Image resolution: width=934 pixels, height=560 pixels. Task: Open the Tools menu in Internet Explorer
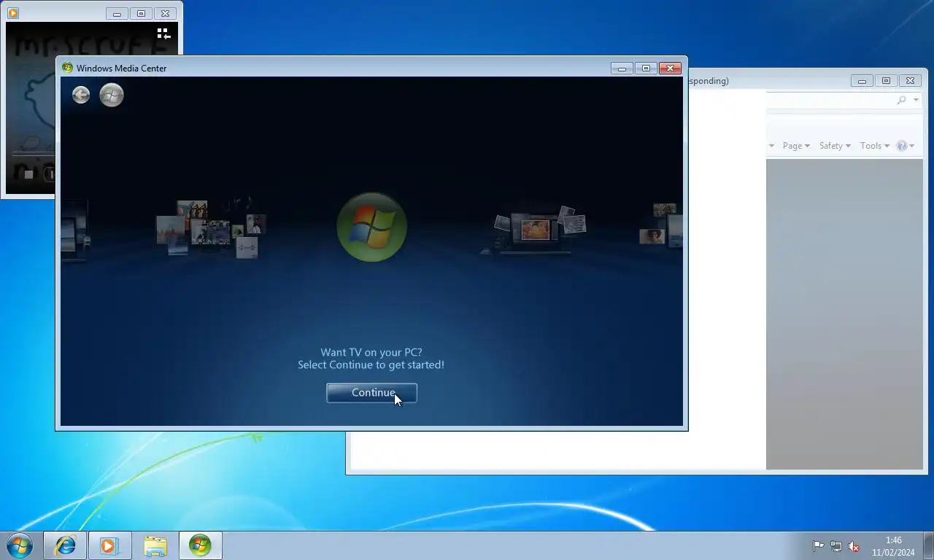[x=875, y=146]
